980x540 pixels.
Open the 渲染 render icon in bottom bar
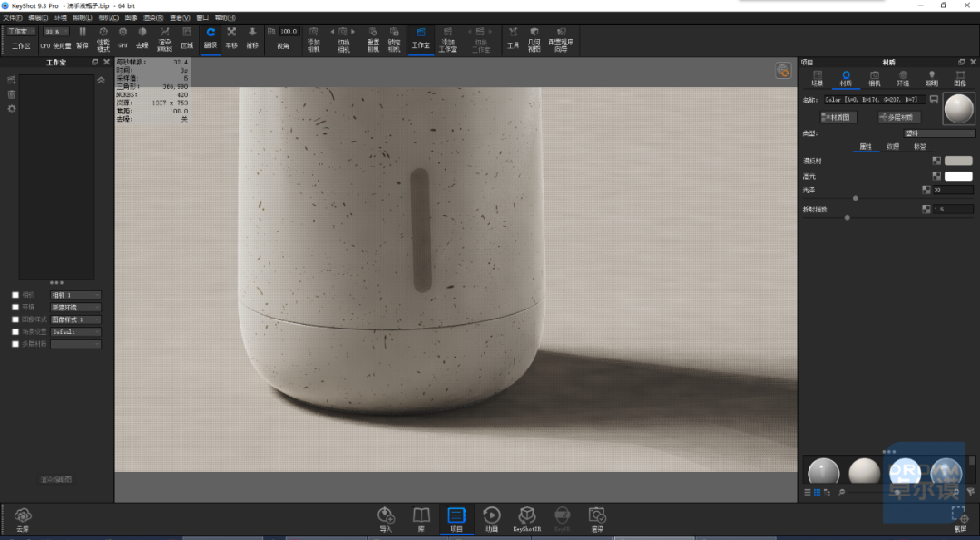tap(597, 519)
